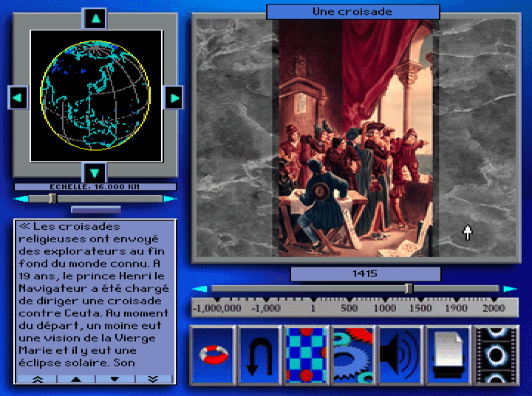Play the movie with the filmstrip icon

pos(496,355)
